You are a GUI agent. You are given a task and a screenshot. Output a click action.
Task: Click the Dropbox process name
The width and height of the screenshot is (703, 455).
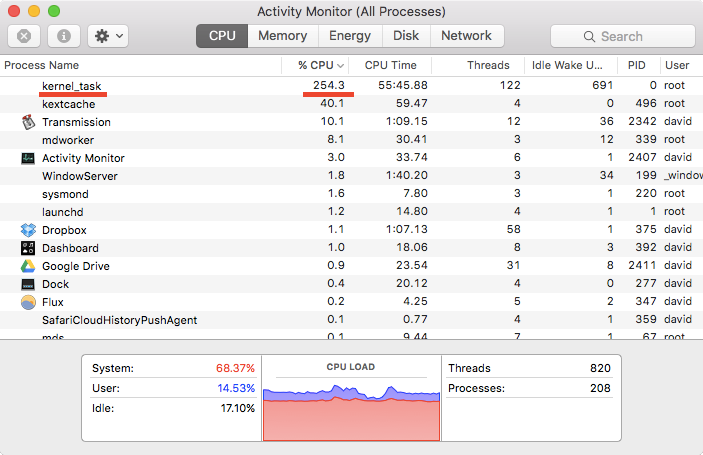[x=64, y=230]
